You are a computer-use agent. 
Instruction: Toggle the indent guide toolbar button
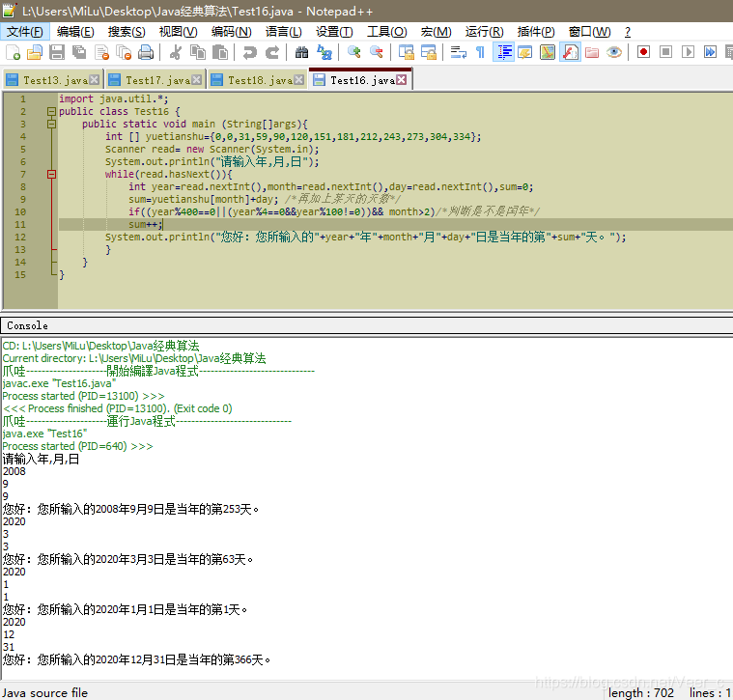coord(504,52)
